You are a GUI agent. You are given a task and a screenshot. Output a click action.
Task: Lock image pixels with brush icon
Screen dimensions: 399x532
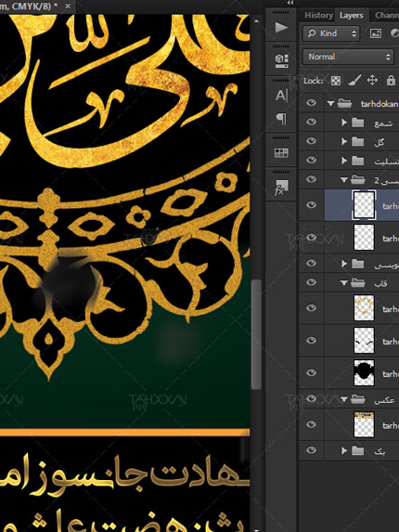354,81
